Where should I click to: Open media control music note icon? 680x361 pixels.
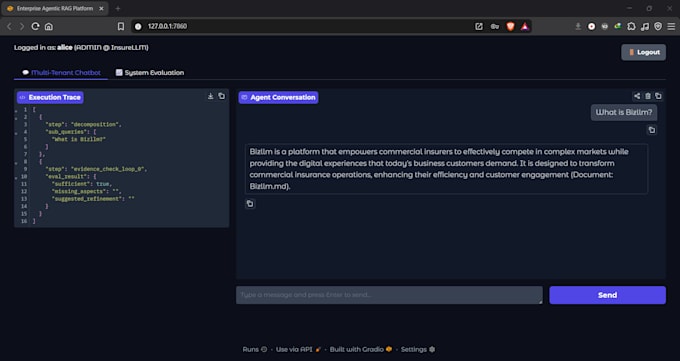(x=645, y=26)
